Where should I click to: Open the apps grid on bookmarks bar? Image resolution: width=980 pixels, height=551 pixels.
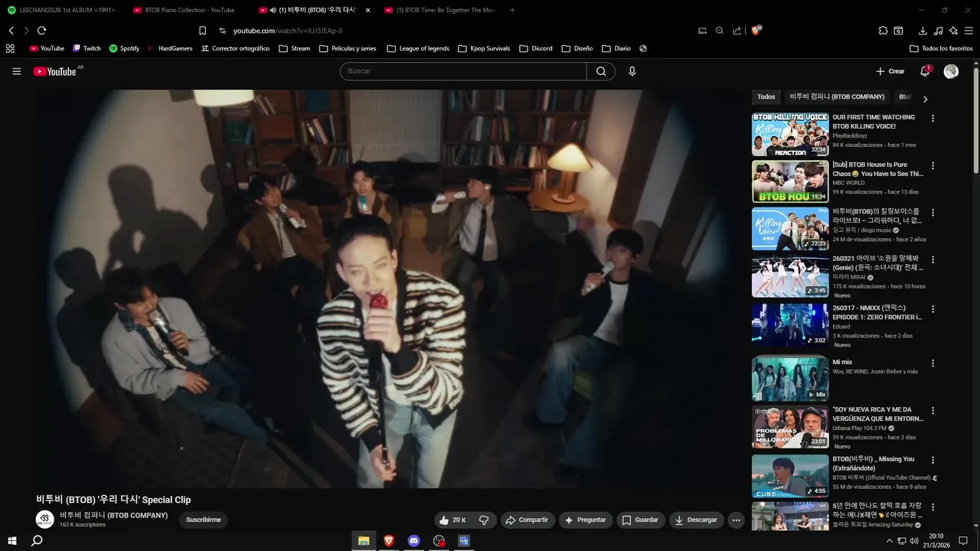[10, 48]
